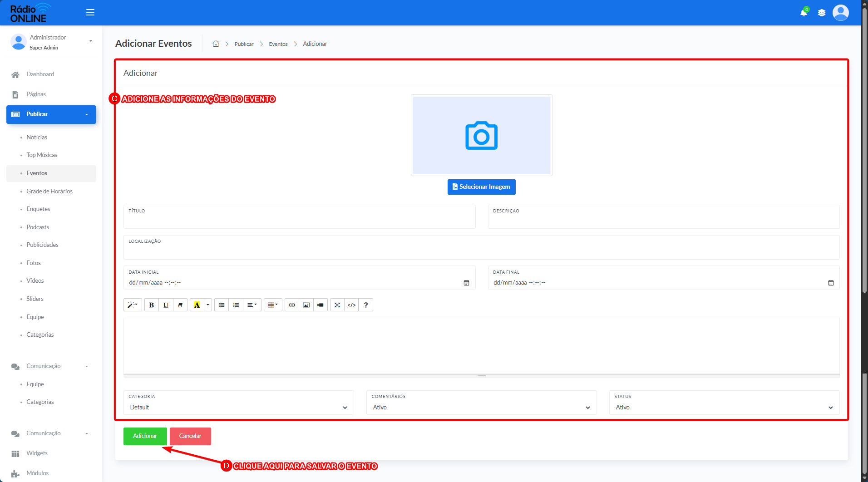This screenshot has width=868, height=482.
Task: Open Grade de Horários menu item
Action: pyautogui.click(x=49, y=191)
